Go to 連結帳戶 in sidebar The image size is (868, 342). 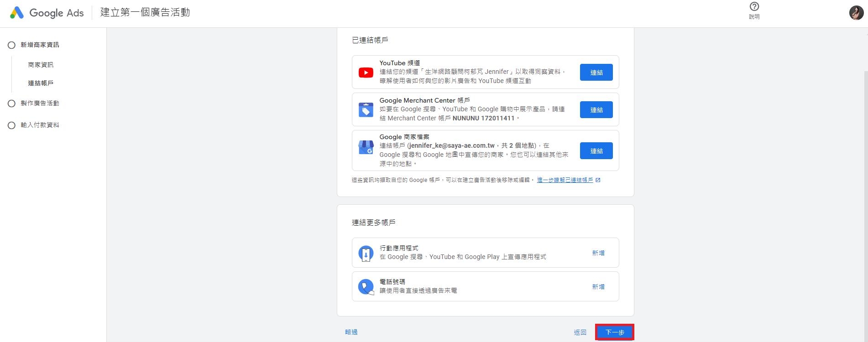(41, 83)
